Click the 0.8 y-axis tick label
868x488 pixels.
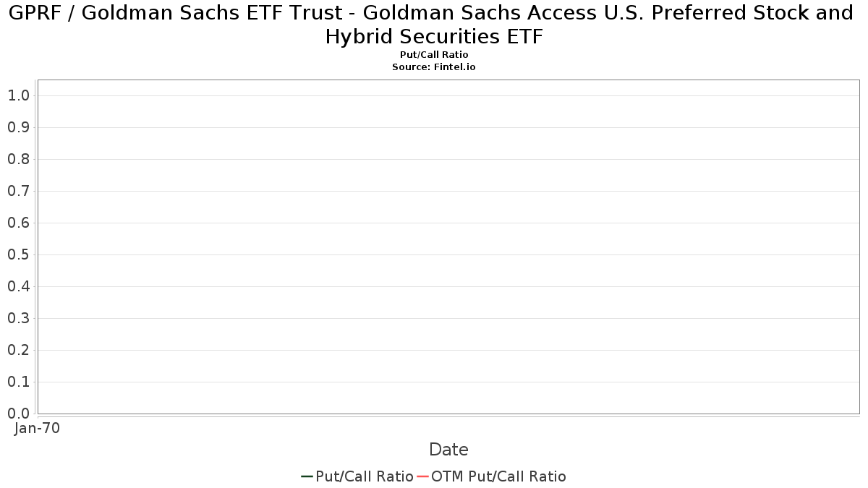[18, 159]
